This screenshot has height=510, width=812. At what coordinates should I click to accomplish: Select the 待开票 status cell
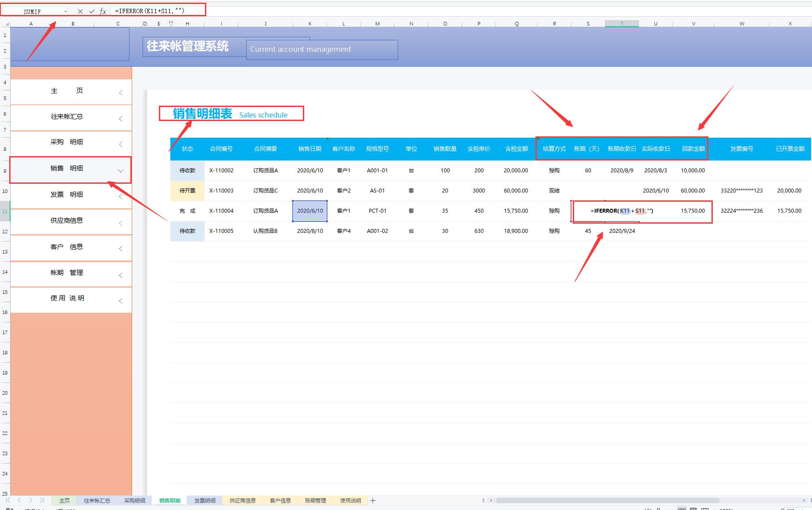[x=187, y=191]
